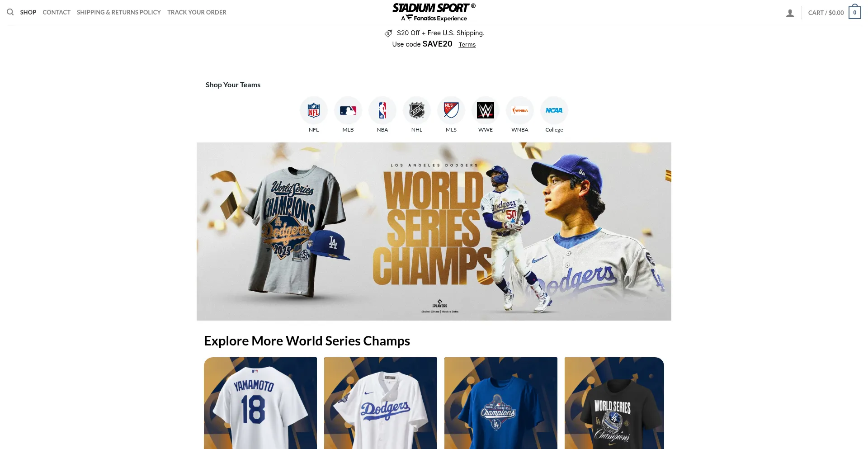Screen dimensions: 868x449
Task: Select the NFL league icon
Action: [314, 110]
